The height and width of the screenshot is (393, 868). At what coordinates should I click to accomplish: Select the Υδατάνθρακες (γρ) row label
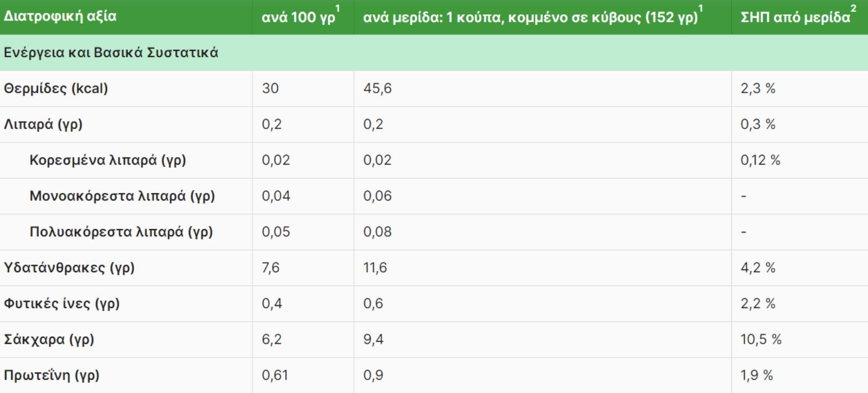(x=69, y=268)
